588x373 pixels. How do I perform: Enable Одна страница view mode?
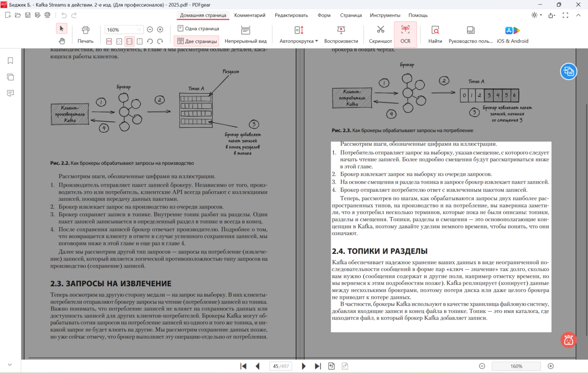click(x=198, y=29)
